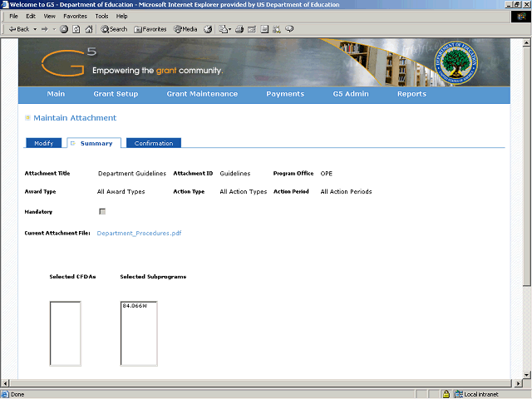Screen dimensions: 532x399
Task: Open the Tools menu
Action: 101,16
